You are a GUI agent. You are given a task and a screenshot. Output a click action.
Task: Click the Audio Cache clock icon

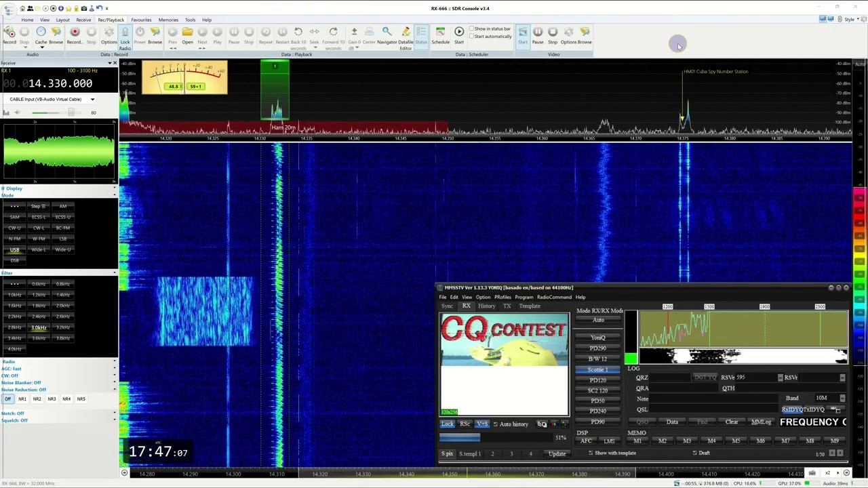[41, 33]
